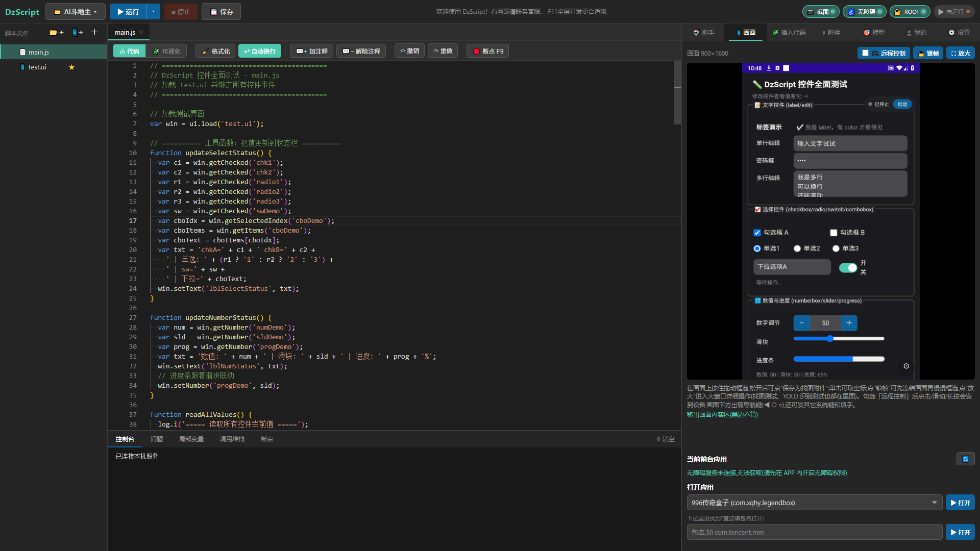980x551 pixels.
Task: Switch to 可视化 visual view
Action: [x=167, y=51]
